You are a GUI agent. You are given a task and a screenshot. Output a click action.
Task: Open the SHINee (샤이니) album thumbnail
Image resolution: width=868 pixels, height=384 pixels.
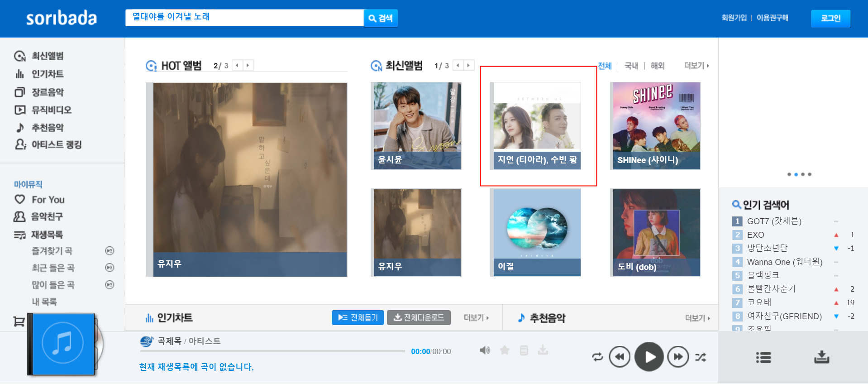tap(655, 126)
